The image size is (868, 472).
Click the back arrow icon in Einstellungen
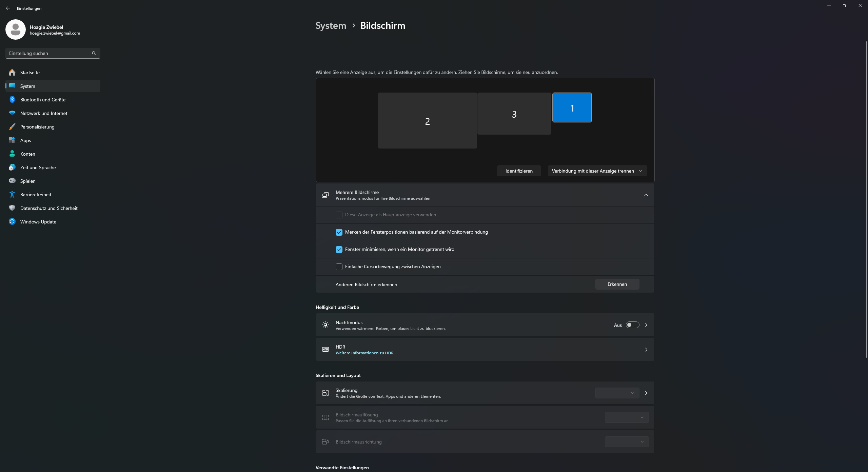8,8
